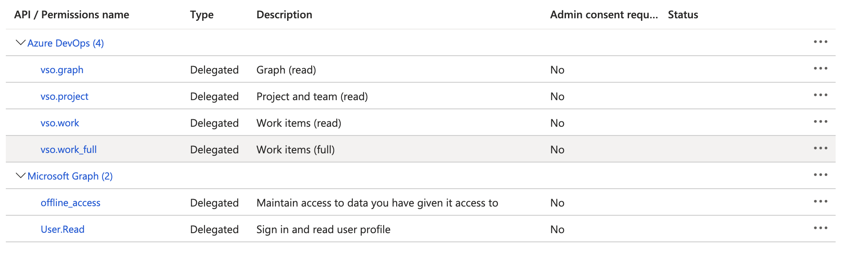Open ellipsis menu for offline_access row
The image size is (868, 256).
(x=820, y=202)
